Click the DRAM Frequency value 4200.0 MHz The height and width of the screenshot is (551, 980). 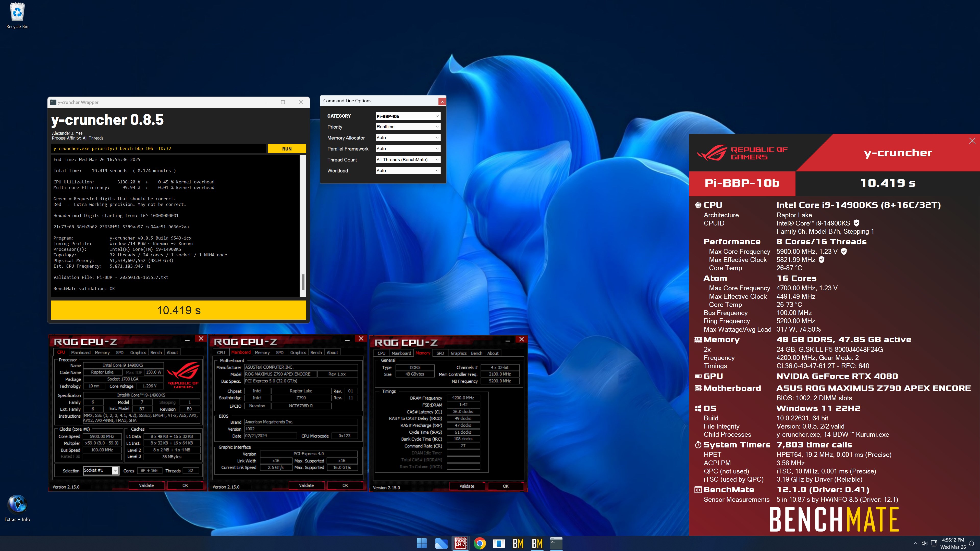tap(463, 398)
